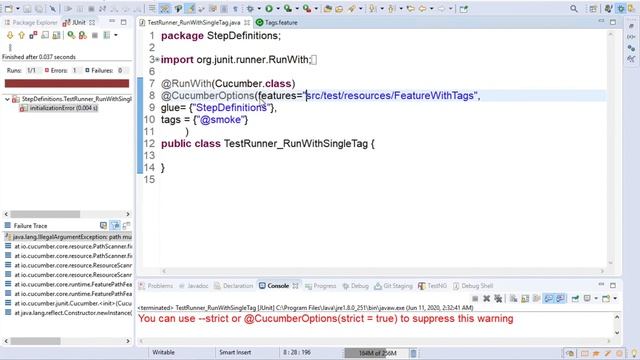This screenshot has height=360, width=640.
Task: Open the Test Run History dropdown
Action: click(x=116, y=36)
